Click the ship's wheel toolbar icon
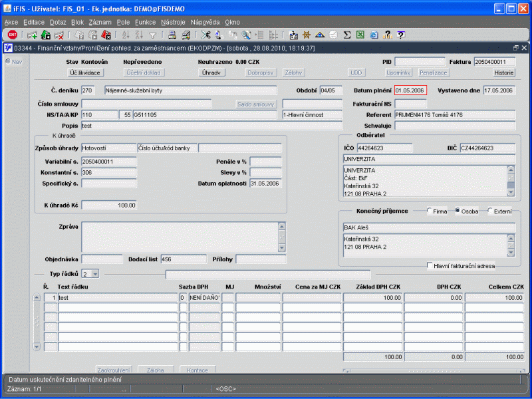 (306, 35)
